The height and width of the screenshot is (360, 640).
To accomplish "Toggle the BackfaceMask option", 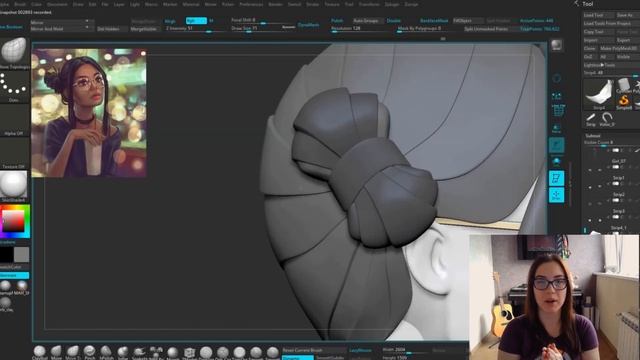I will click(434, 20).
